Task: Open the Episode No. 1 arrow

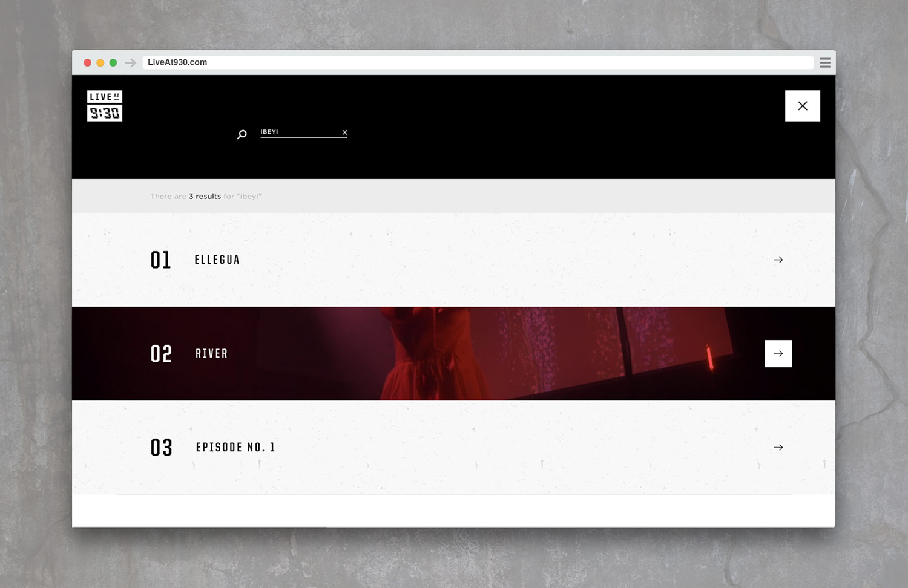Action: 778,448
